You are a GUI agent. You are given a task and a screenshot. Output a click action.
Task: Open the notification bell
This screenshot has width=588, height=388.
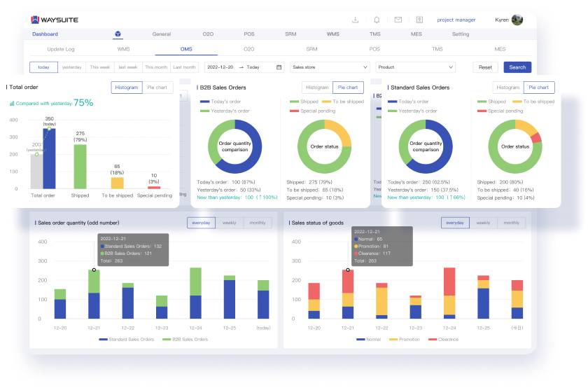point(377,20)
